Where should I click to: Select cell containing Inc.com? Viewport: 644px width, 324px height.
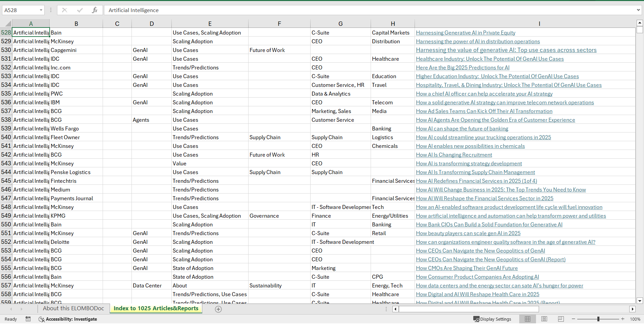76,67
